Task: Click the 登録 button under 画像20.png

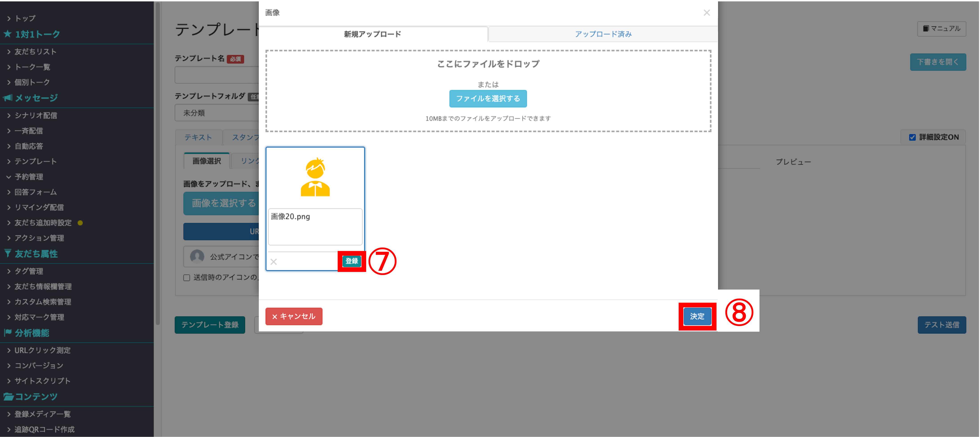Action: click(351, 261)
